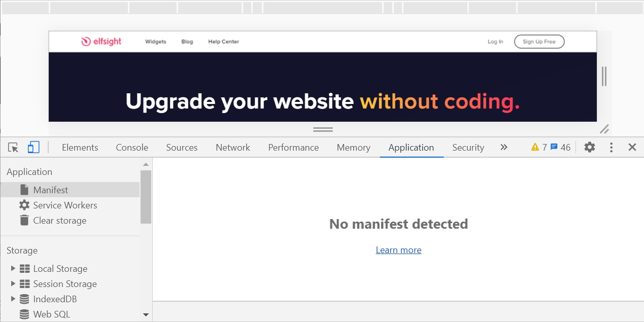Toggle the device toolbar emulation icon
Viewport: 644px width, 322px height.
[33, 147]
